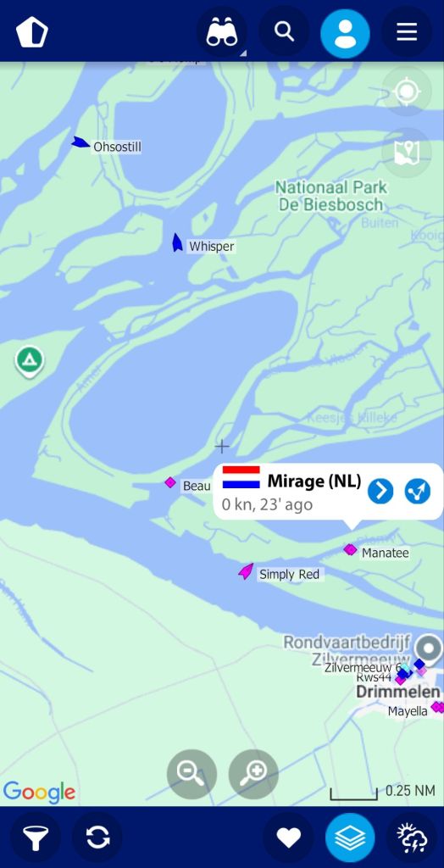Screen dimensions: 444x868
Task: Select the Ohsostill vessel marker
Action: point(80,142)
